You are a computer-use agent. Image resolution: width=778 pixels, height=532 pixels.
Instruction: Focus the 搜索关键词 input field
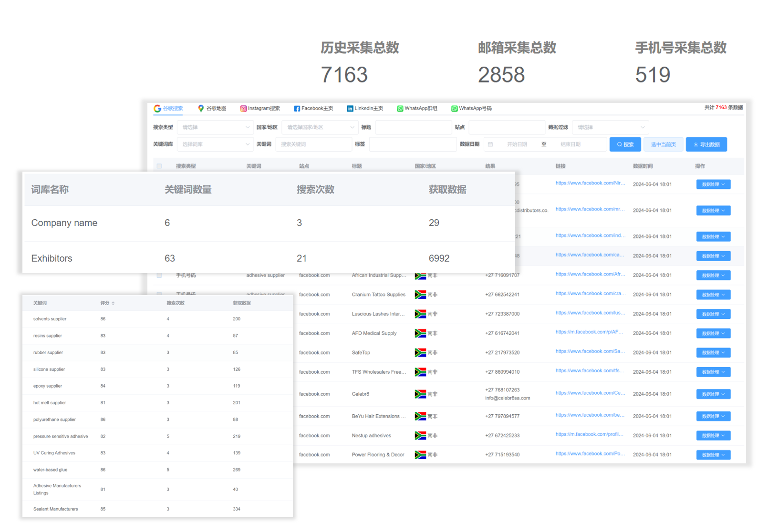(314, 144)
